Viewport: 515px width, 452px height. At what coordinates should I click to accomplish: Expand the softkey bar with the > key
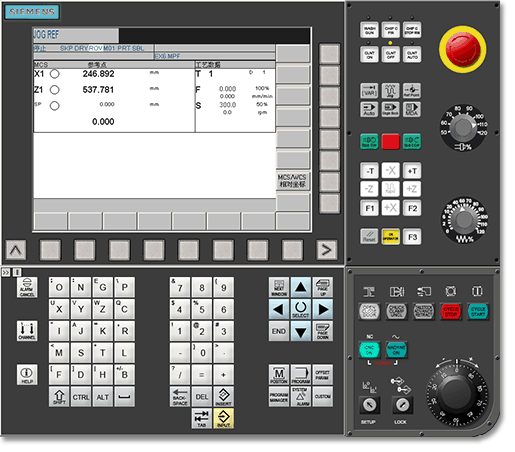pos(326,250)
